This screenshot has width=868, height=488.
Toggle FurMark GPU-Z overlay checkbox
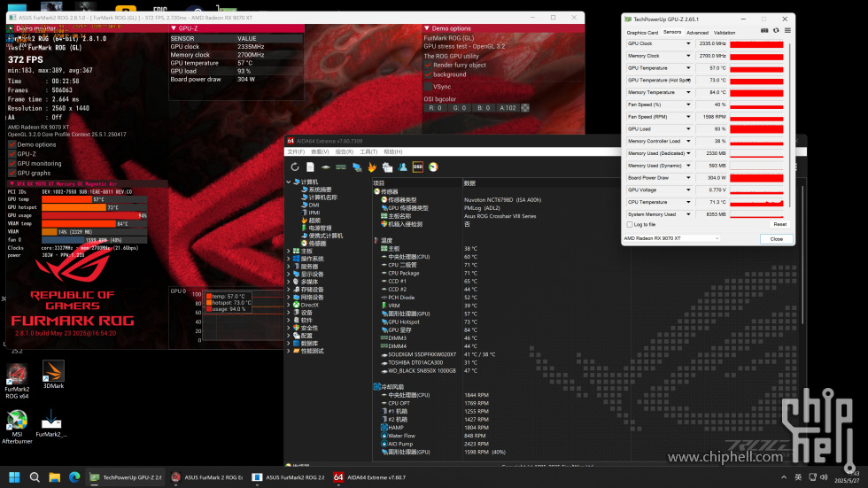(x=12, y=154)
